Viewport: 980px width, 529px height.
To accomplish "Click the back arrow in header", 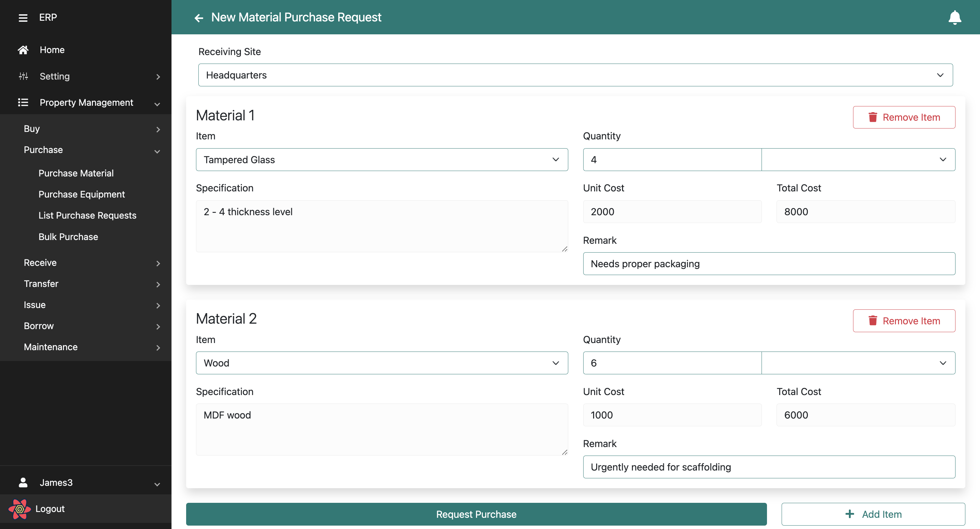I will point(199,17).
